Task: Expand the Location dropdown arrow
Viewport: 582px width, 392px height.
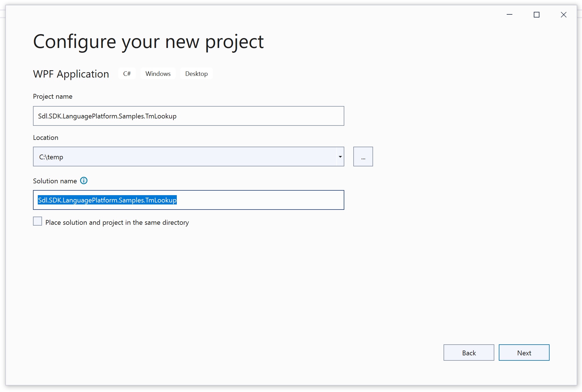Action: coord(340,157)
